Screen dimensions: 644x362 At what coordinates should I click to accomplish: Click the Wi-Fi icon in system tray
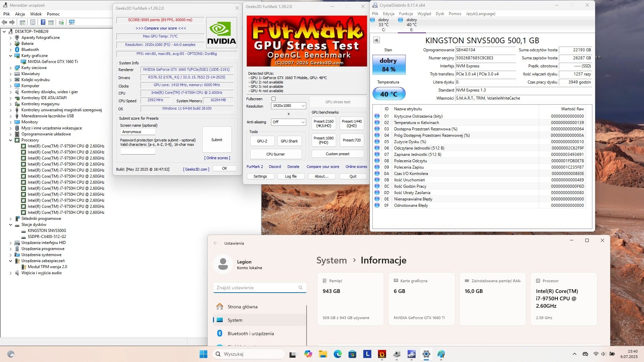click(x=596, y=354)
